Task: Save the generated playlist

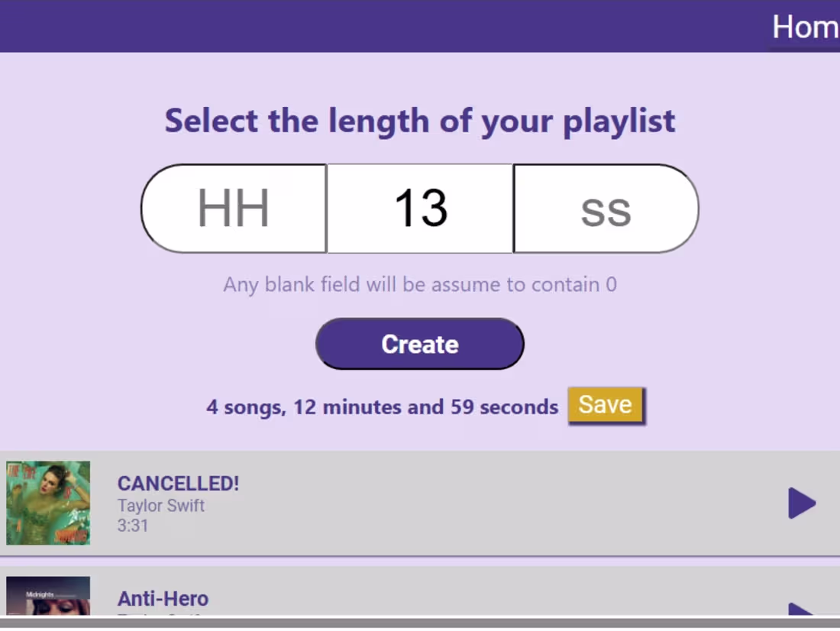Action: pyautogui.click(x=606, y=405)
